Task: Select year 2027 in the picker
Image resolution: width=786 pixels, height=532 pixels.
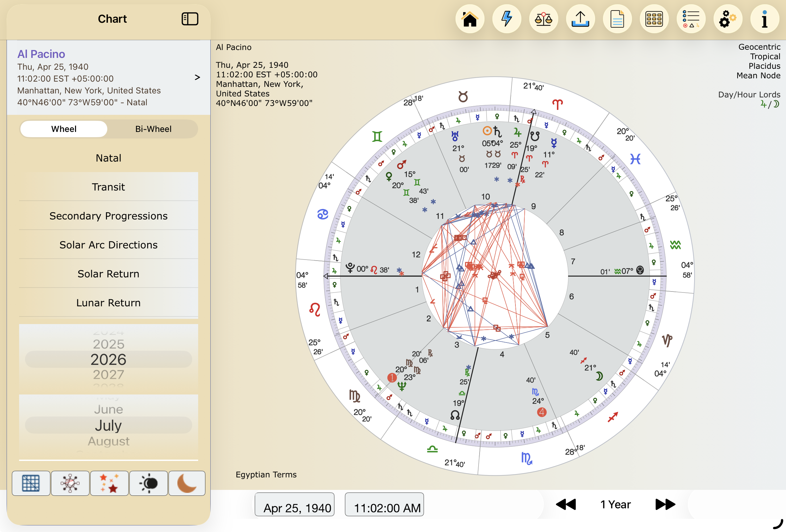Action: click(109, 374)
